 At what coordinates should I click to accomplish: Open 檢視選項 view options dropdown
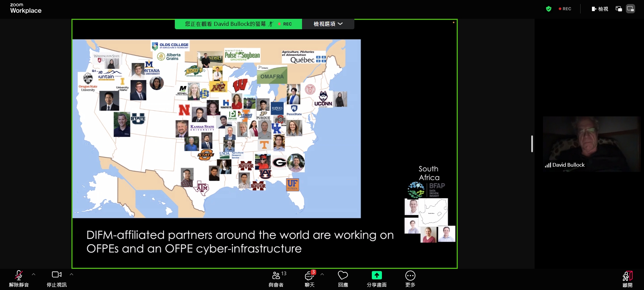[x=328, y=24]
